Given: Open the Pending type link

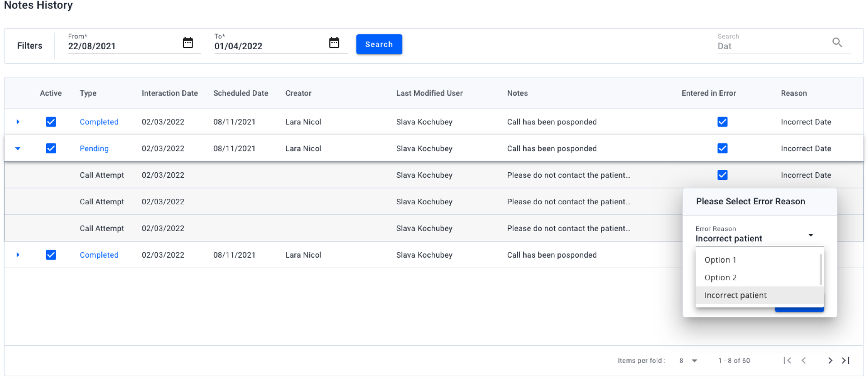Looking at the screenshot, I should pos(94,148).
